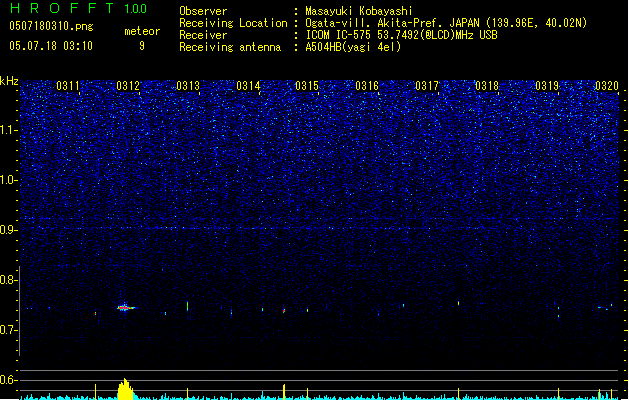Image resolution: width=629 pixels, height=400 pixels.
Task: Click the red-centered echo spot before 0315
Action: point(284,311)
